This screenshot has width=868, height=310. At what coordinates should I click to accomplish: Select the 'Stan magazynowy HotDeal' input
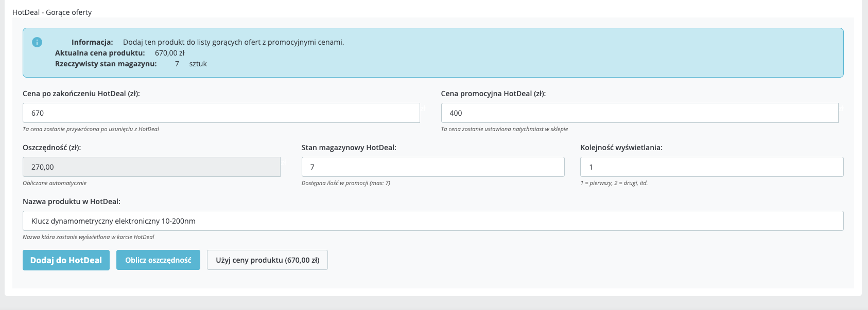(x=433, y=167)
